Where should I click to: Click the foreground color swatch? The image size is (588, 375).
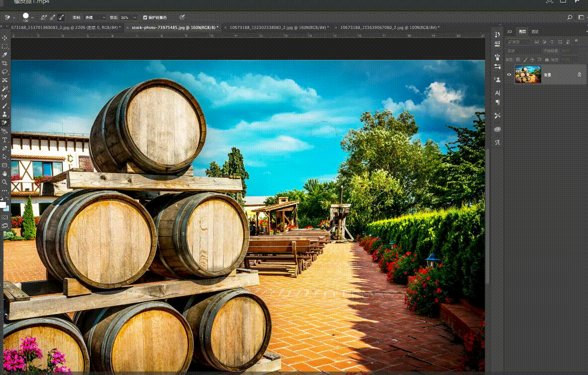(2, 204)
